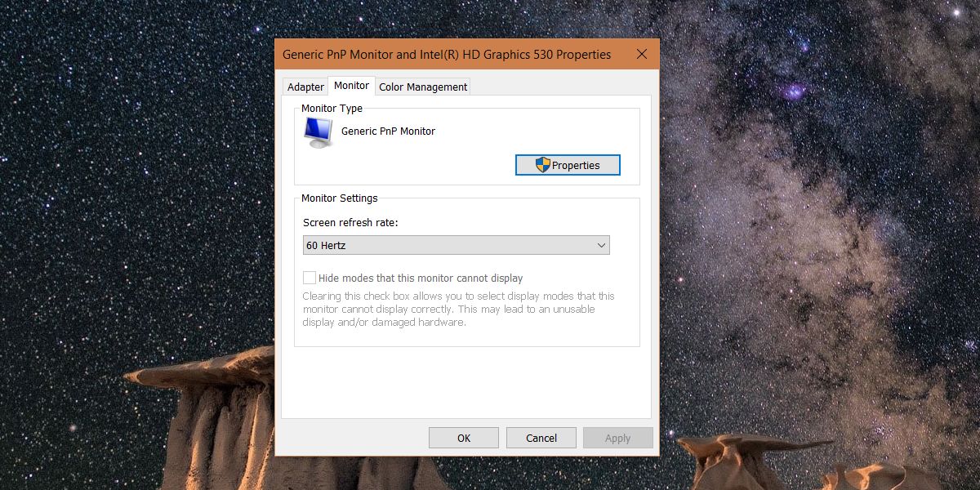Close the Properties dialog window
Viewport: 980px width, 490px height.
[x=642, y=54]
